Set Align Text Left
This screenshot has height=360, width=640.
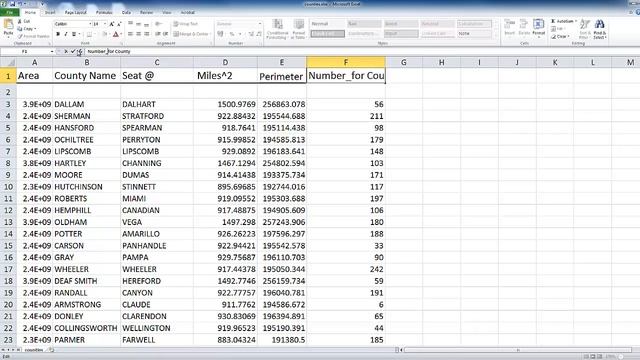click(130, 34)
